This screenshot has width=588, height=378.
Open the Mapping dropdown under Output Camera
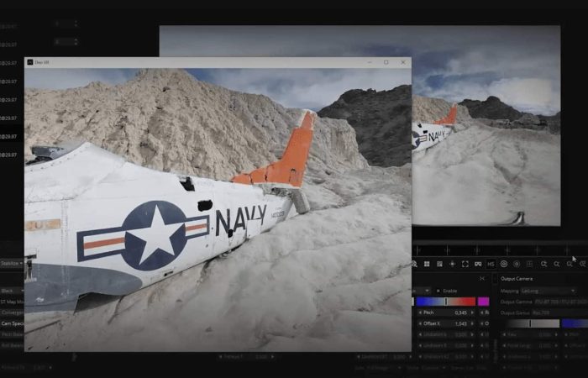point(546,290)
